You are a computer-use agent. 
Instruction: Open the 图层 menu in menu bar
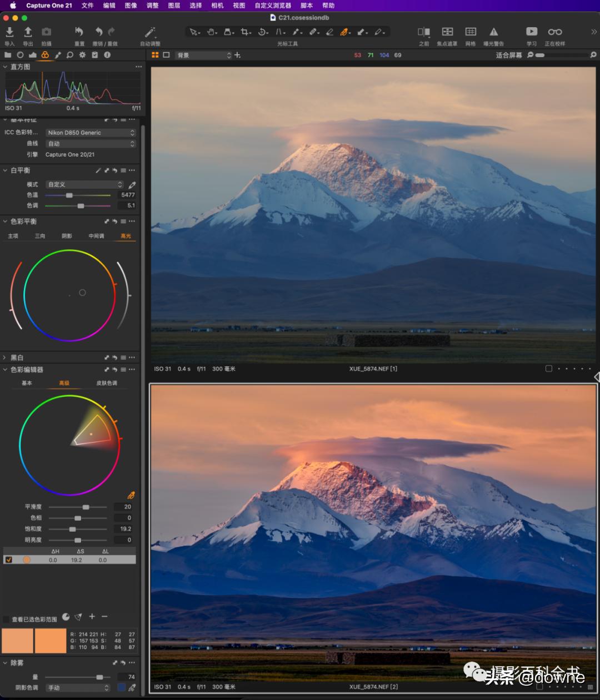[x=174, y=6]
